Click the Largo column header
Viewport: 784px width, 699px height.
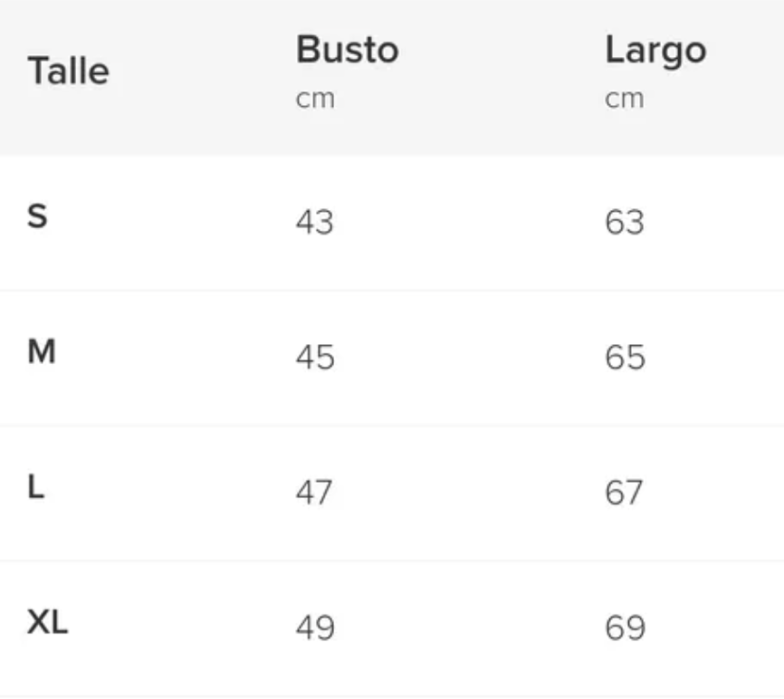point(655,51)
